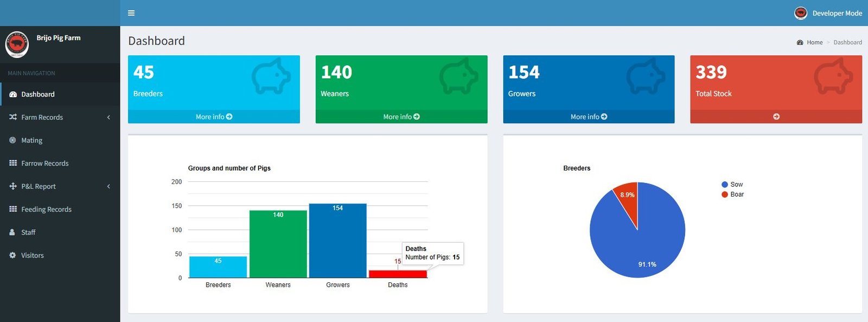Viewport: 868px width, 322px height.
Task: Toggle the Sow legend color dot
Action: pos(725,185)
